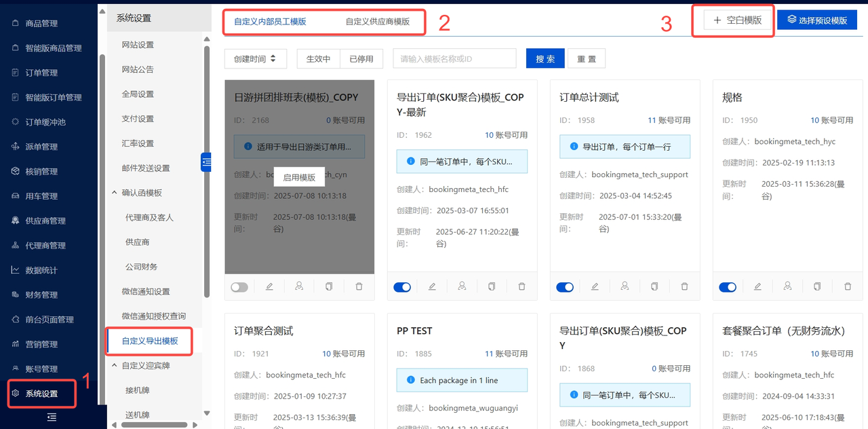The height and width of the screenshot is (429, 868).
Task: Click copy icon on 导出订单(SKU聚合)模板_COPY-最新 card
Action: (492, 287)
